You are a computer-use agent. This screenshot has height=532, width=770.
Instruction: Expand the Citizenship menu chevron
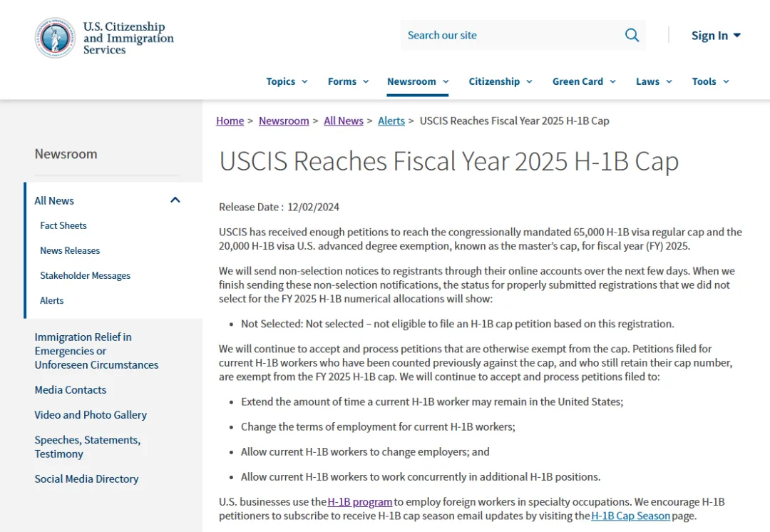pyautogui.click(x=529, y=81)
